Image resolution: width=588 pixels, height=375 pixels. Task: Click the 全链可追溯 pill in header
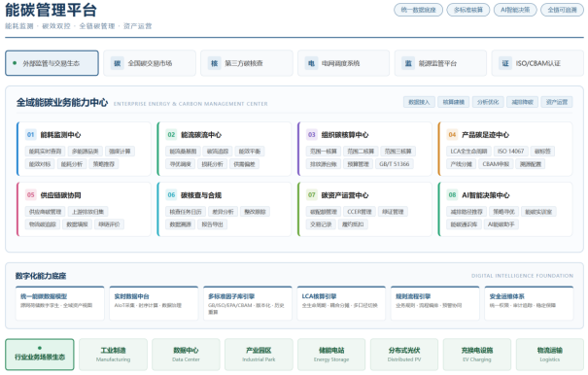tap(562, 10)
